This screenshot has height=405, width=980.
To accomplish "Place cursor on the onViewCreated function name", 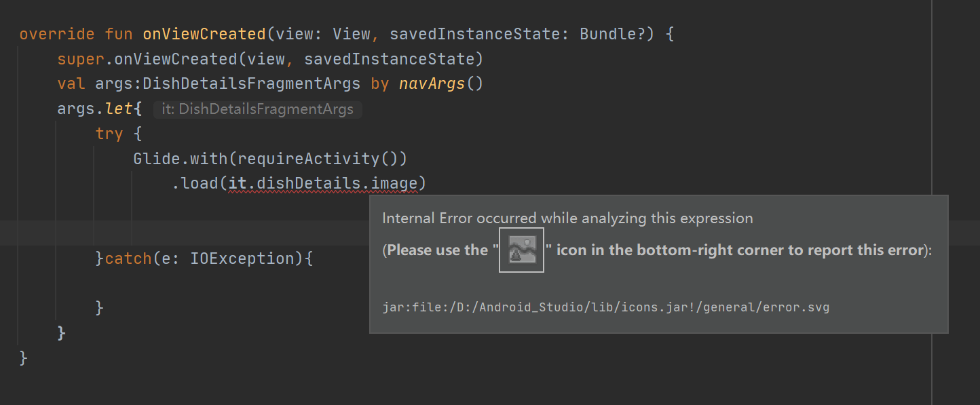I will (204, 34).
